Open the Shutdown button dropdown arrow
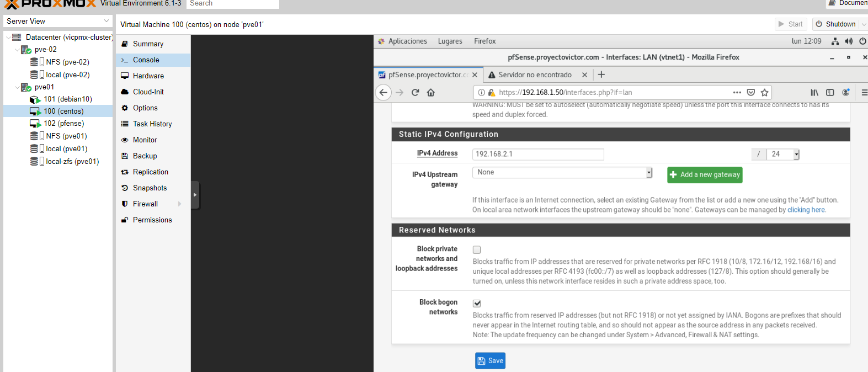Viewport: 868px width, 372px height. pyautogui.click(x=864, y=24)
